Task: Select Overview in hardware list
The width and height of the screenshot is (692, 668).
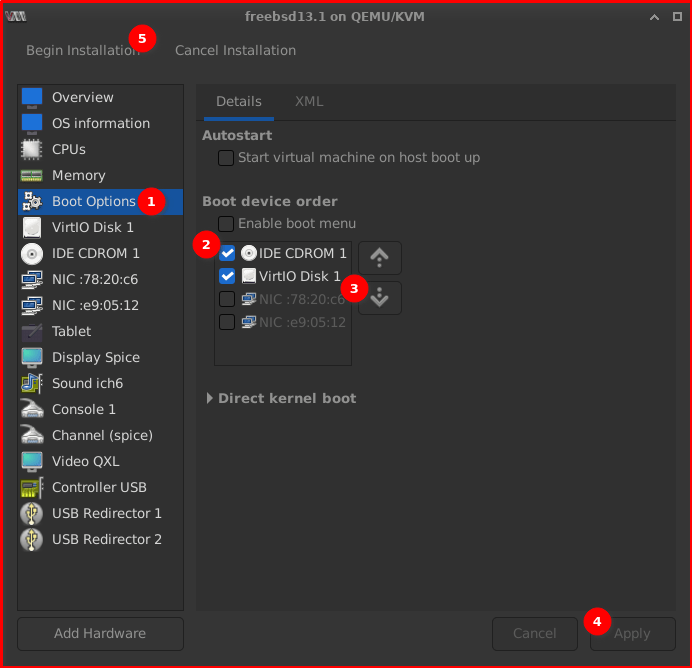Action: click(101, 98)
